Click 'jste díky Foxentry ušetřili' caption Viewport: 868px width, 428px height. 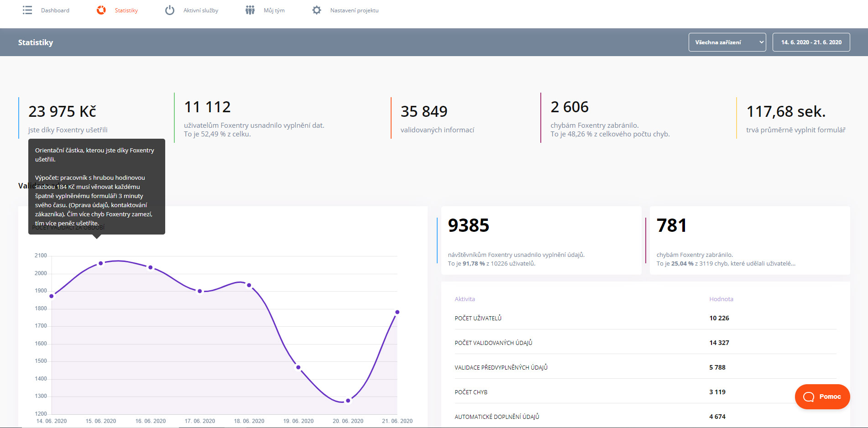click(x=68, y=130)
